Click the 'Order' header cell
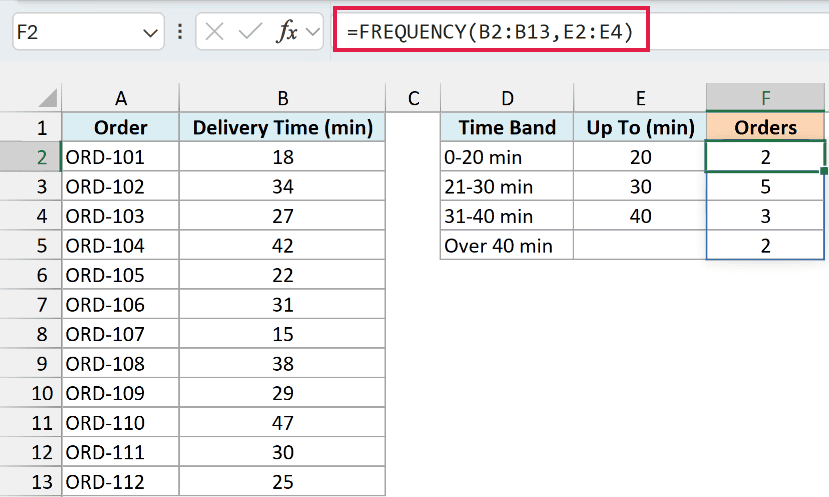829x497 pixels. [x=121, y=127]
